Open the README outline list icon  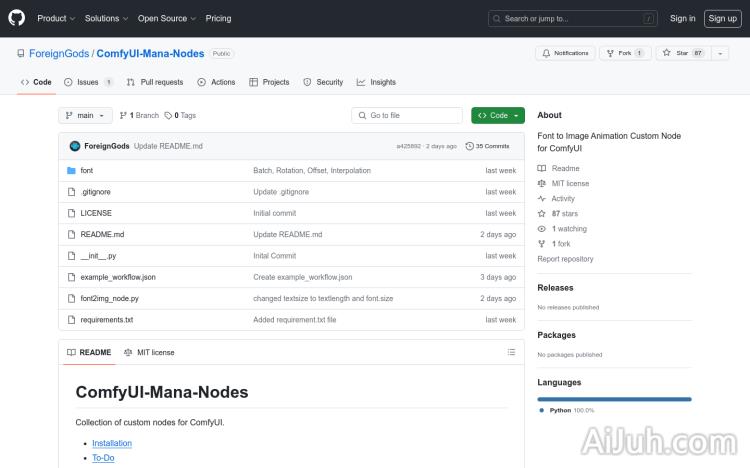(511, 352)
